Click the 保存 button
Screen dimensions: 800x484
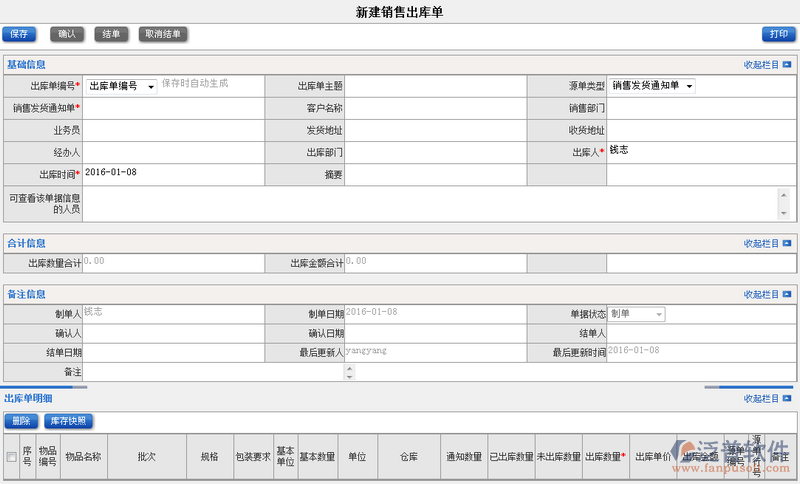click(x=19, y=34)
